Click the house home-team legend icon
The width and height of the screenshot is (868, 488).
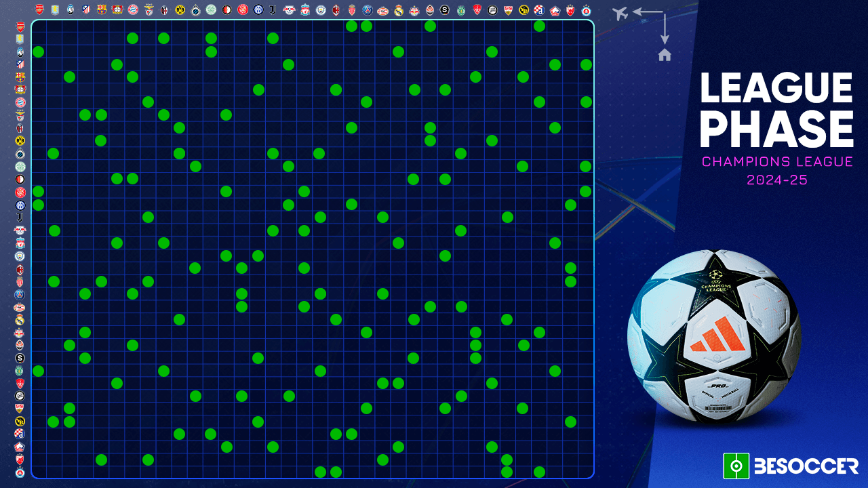pyautogui.click(x=665, y=55)
